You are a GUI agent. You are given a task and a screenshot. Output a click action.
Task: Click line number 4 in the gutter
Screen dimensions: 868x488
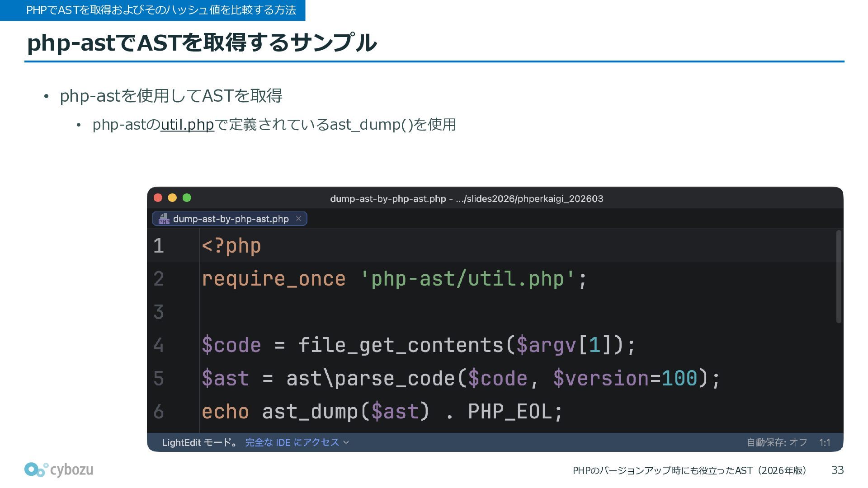coord(159,345)
